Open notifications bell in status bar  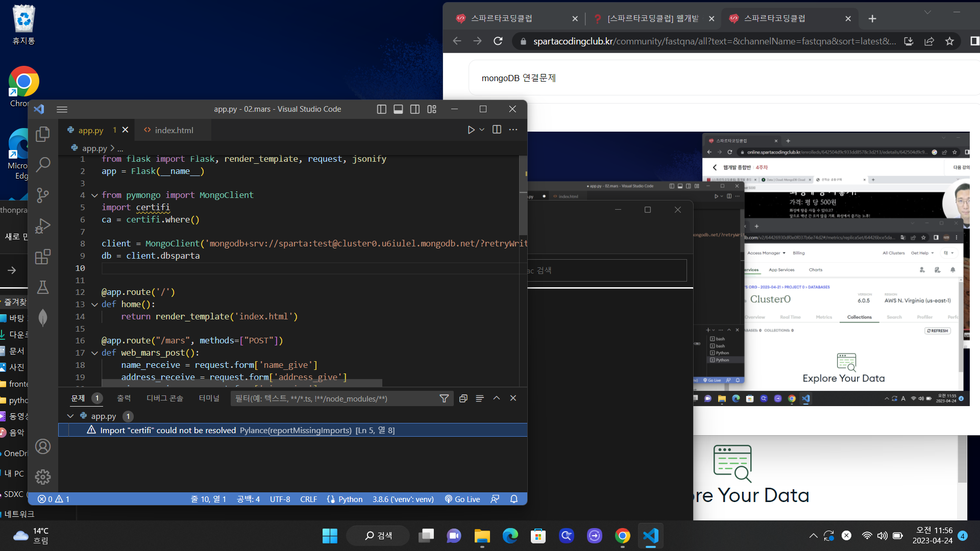(514, 499)
